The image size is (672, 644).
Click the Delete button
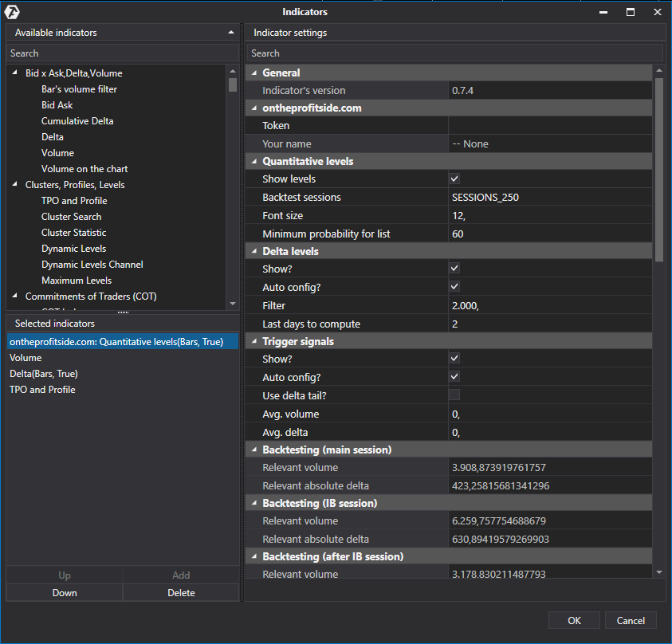point(181,592)
